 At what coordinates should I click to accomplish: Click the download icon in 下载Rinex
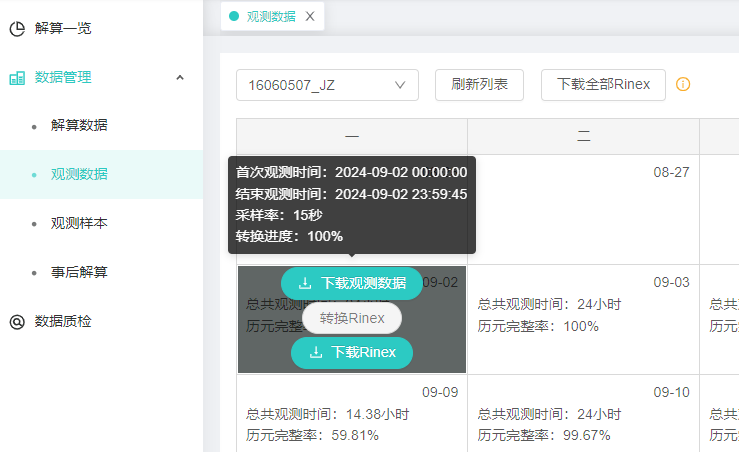tap(315, 352)
